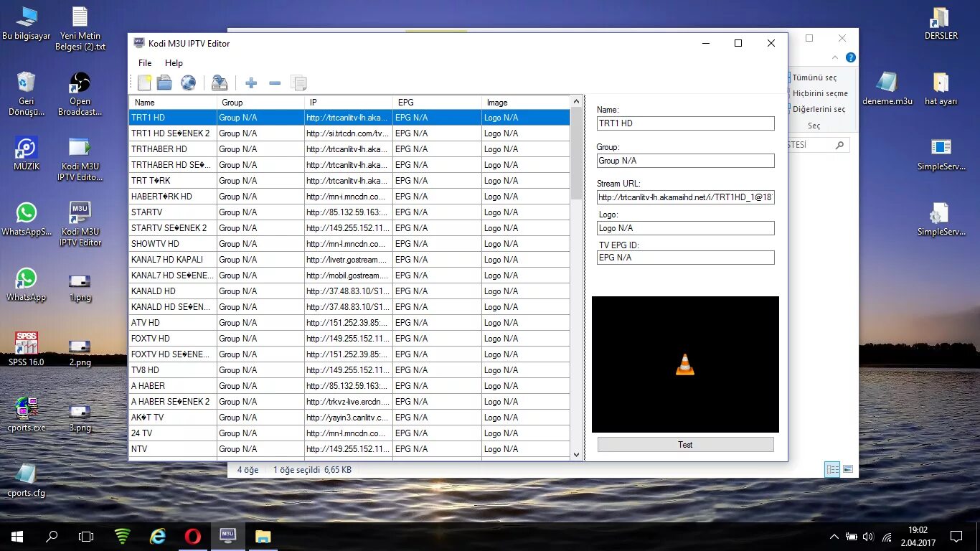Open the Help menu

174,63
